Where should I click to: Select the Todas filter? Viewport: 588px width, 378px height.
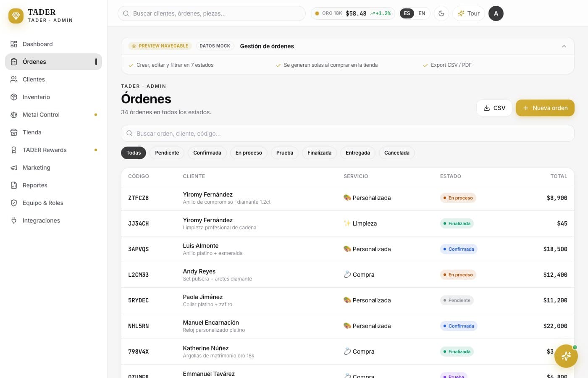point(134,153)
